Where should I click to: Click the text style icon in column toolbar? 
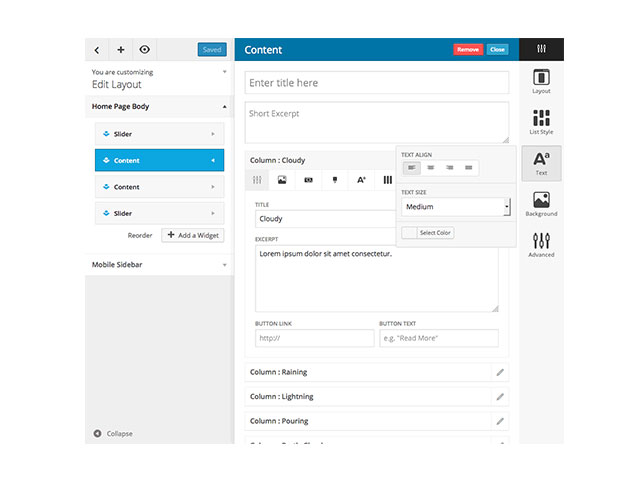click(361, 180)
